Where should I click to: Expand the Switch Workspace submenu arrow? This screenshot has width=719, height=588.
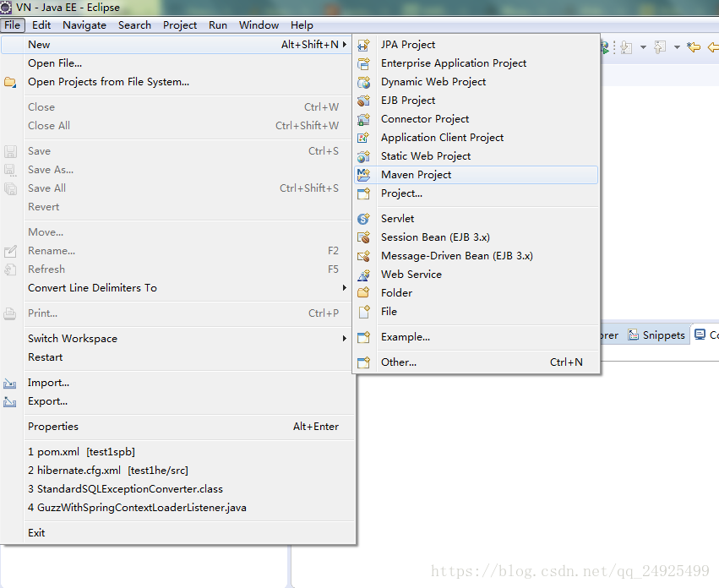click(345, 339)
